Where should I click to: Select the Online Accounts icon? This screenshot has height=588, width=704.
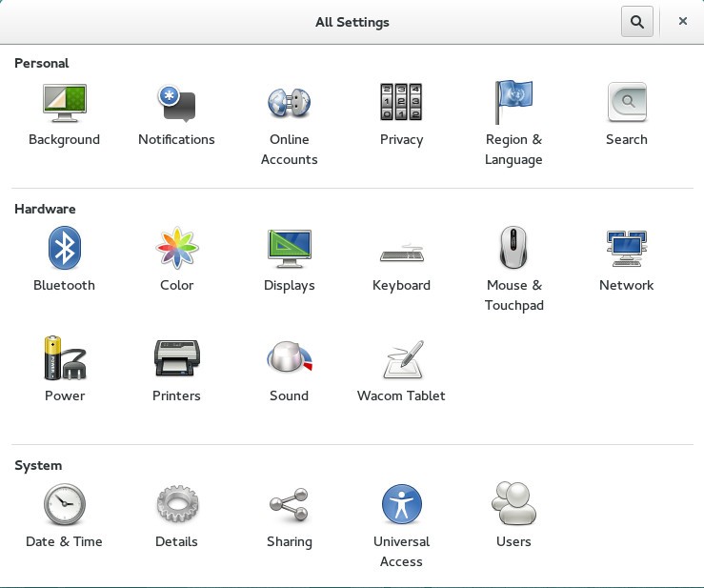289,104
